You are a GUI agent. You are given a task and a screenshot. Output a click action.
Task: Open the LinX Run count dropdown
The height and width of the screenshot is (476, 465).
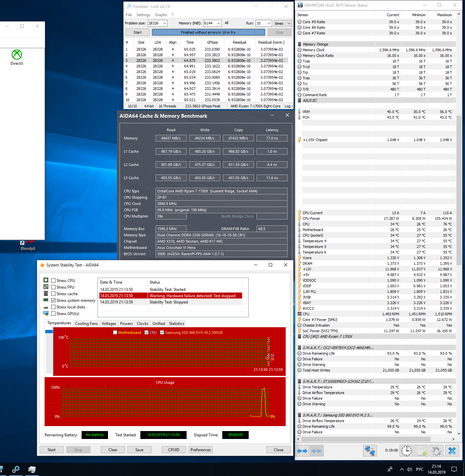coord(269,23)
